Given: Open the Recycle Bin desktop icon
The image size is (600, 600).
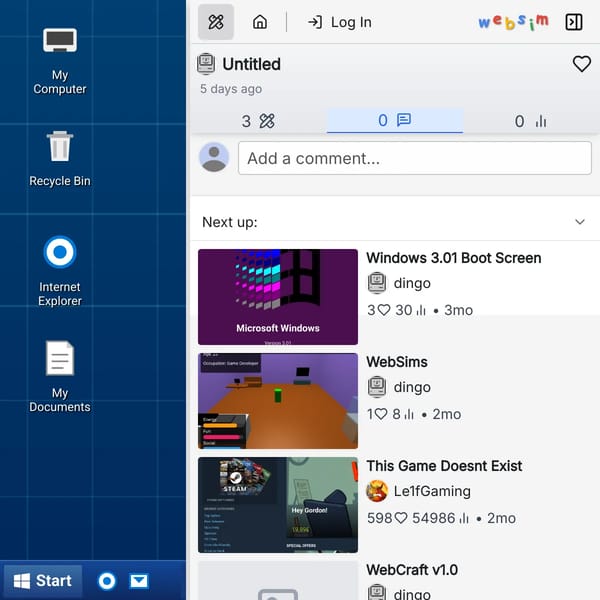Looking at the screenshot, I should point(60,158).
